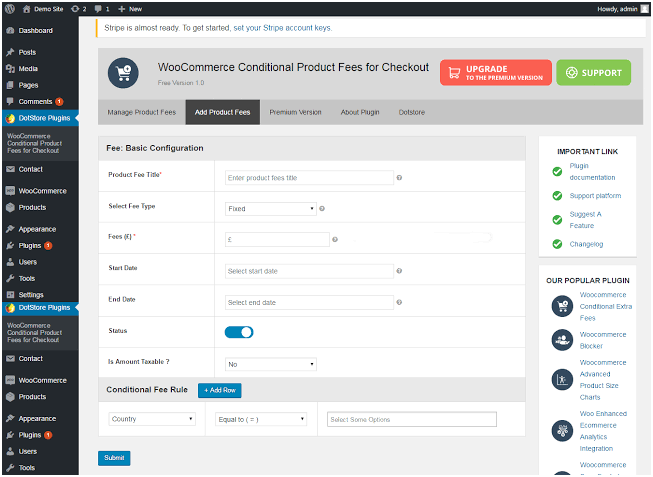Open Comments with the 1 badge
This screenshot has height=477, width=653.
coord(40,102)
